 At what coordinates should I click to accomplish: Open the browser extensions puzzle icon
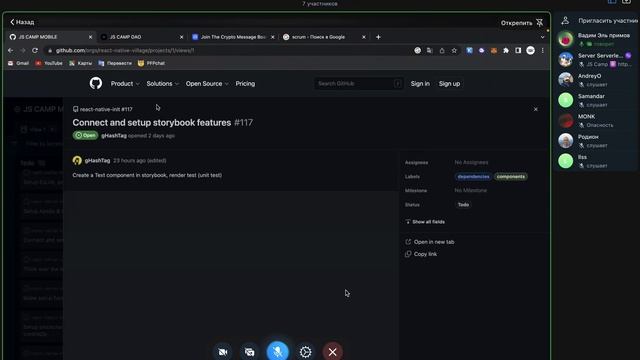pos(506,51)
